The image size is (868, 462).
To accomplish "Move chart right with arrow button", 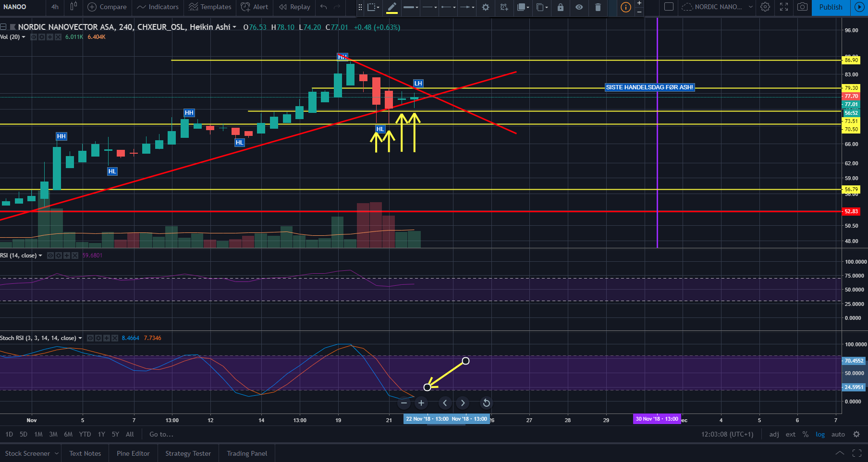I will click(463, 403).
